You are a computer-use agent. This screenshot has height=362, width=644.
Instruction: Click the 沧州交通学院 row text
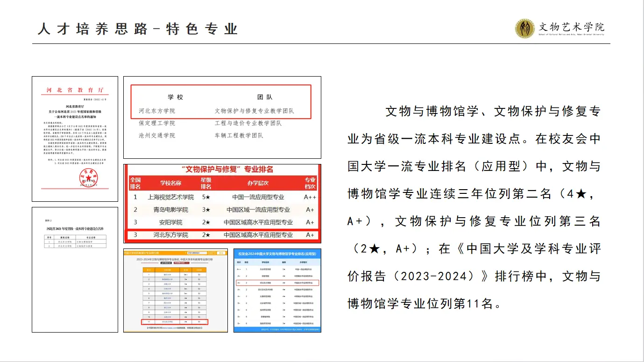pos(157,135)
